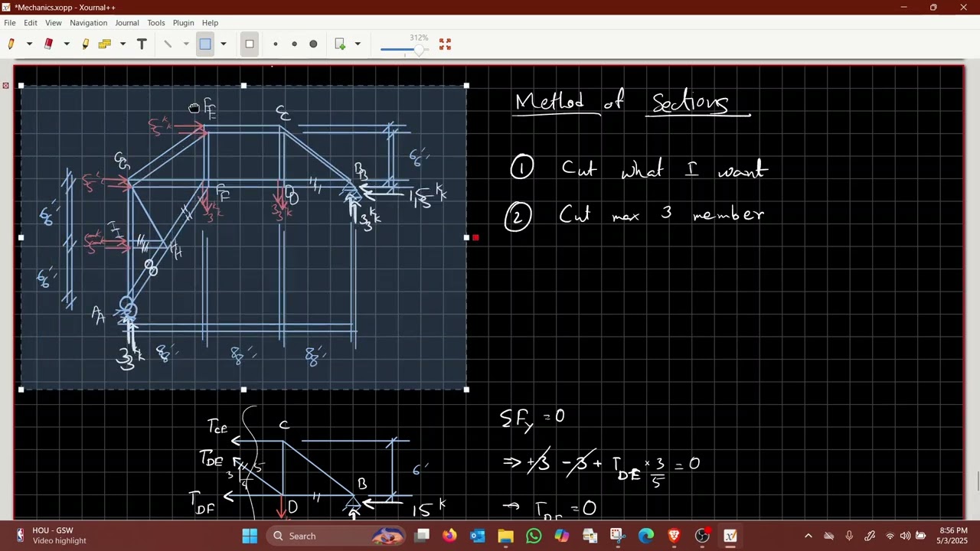980x551 pixels.
Task: Choose the medium line thickness dot
Action: point(294,44)
